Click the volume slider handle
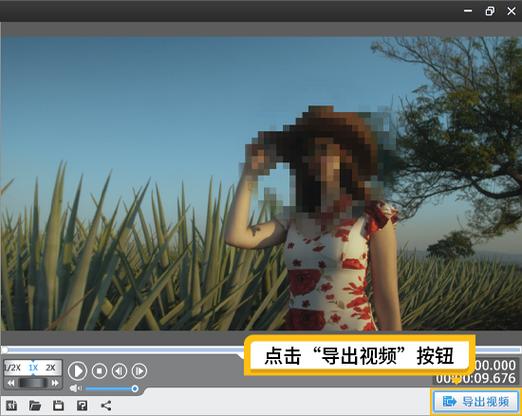The image size is (522, 416). coord(135,389)
